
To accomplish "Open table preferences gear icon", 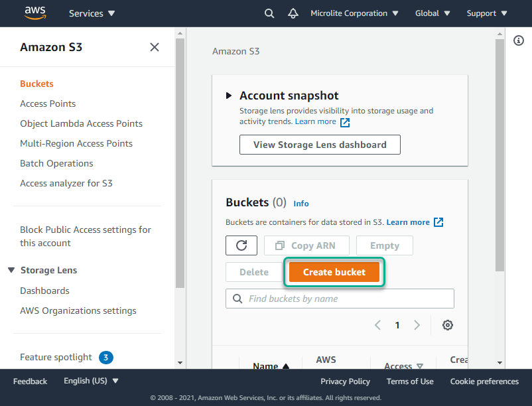I will [448, 325].
